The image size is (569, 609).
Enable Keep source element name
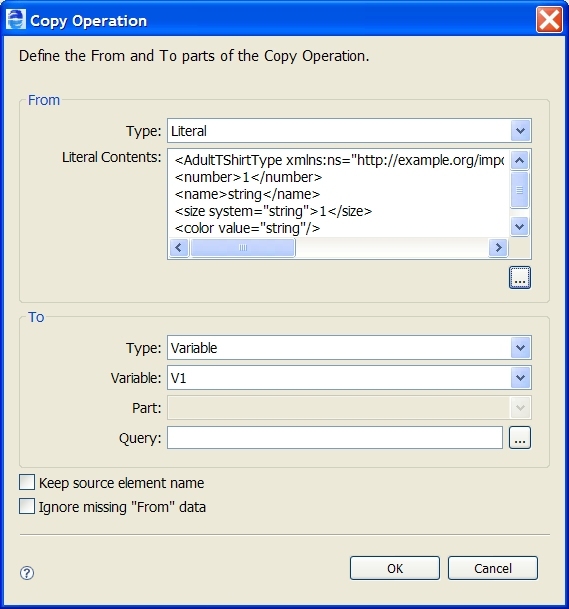[27, 482]
